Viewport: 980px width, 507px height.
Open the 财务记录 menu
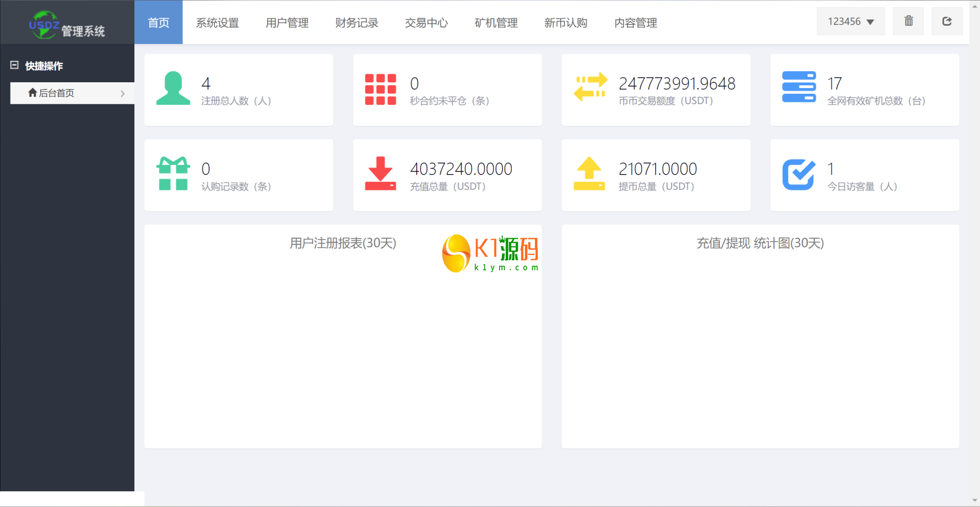pyautogui.click(x=357, y=22)
